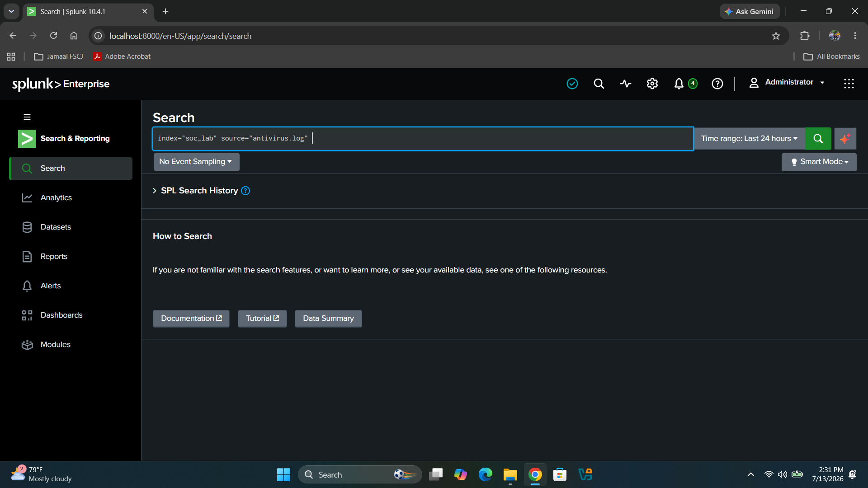Open the Activity pulse icon in header

[x=626, y=84]
